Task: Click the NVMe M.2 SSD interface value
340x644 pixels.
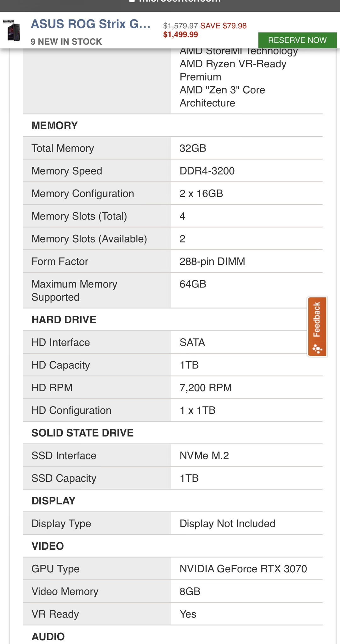Action: pos(204,455)
